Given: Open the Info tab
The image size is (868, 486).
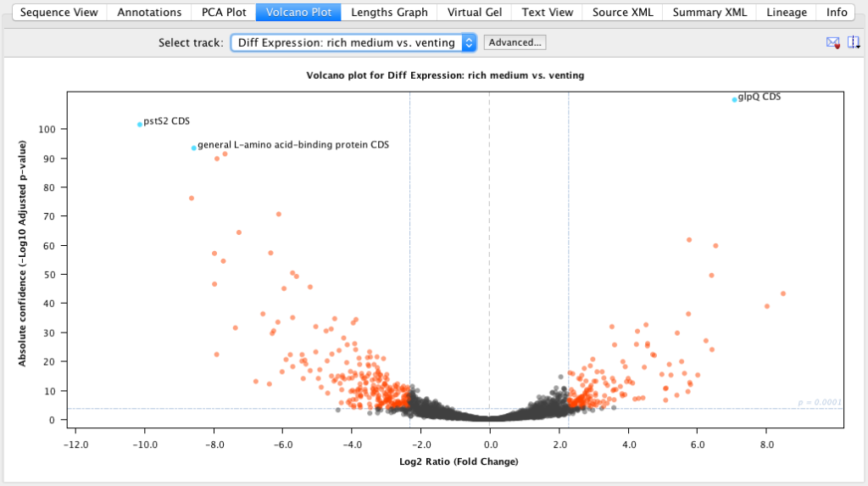Looking at the screenshot, I should [x=837, y=13].
